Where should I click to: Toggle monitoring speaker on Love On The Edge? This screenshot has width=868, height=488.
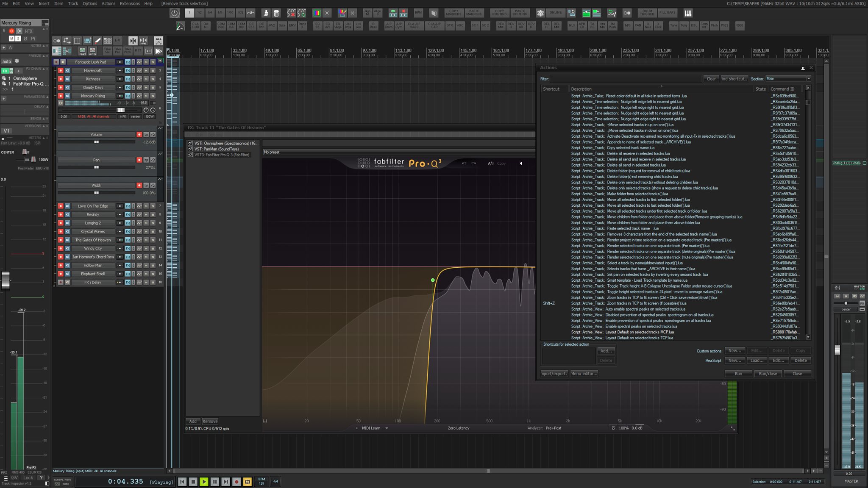(67, 206)
